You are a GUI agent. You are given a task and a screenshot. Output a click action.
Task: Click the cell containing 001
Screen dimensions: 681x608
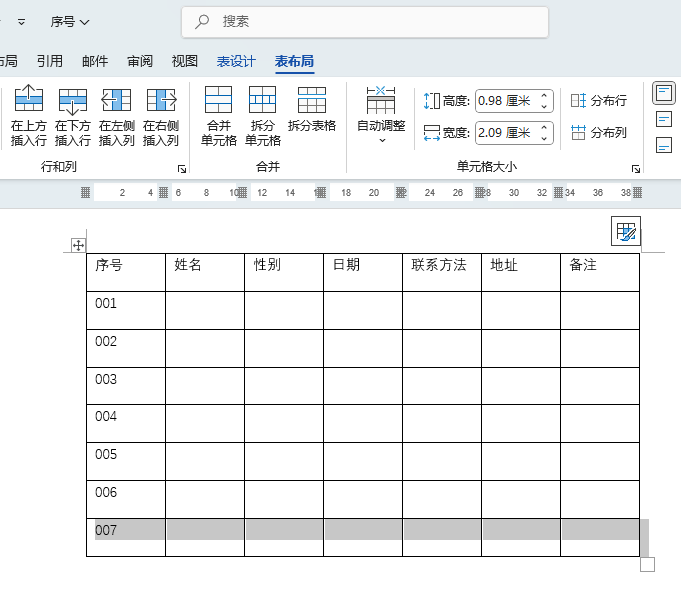pyautogui.click(x=126, y=311)
